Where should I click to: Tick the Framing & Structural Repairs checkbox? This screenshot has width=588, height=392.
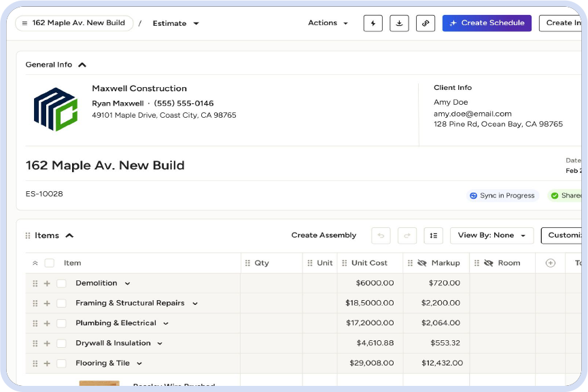click(61, 304)
